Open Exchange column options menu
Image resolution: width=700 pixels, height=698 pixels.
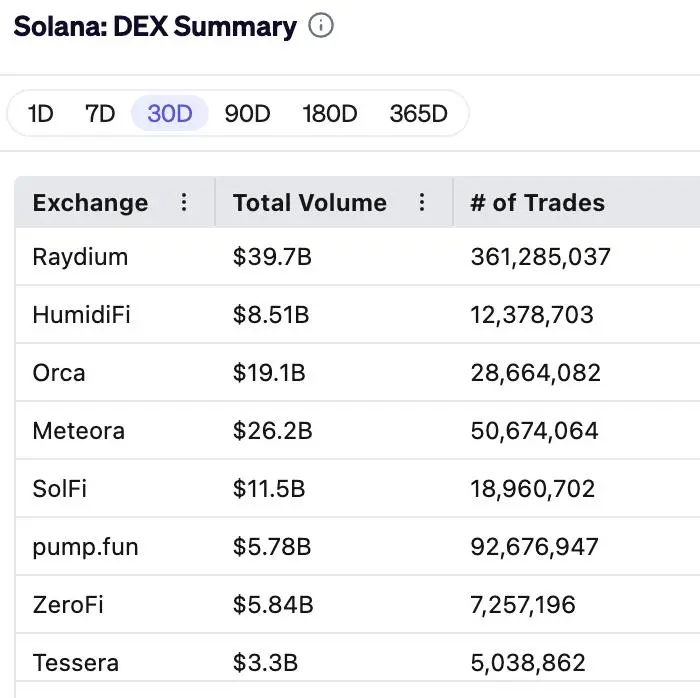[184, 202]
